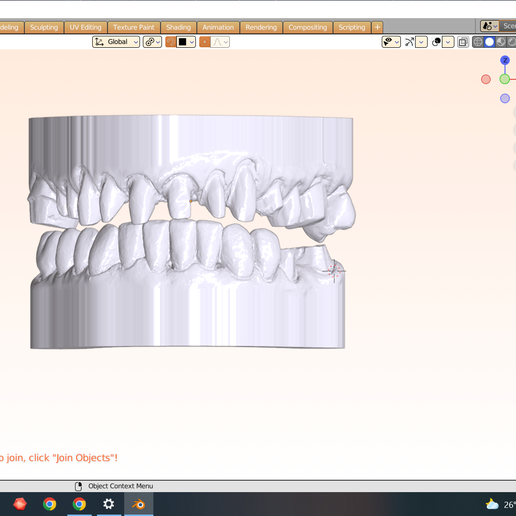Click the red negative X gizmo circle
This screenshot has height=516, width=516.
[486, 79]
